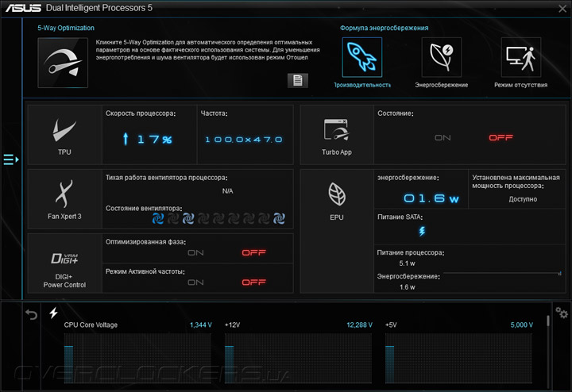The height and width of the screenshot is (392, 572).
Task: Set Режим Активной частоты to ON
Action: tap(195, 282)
